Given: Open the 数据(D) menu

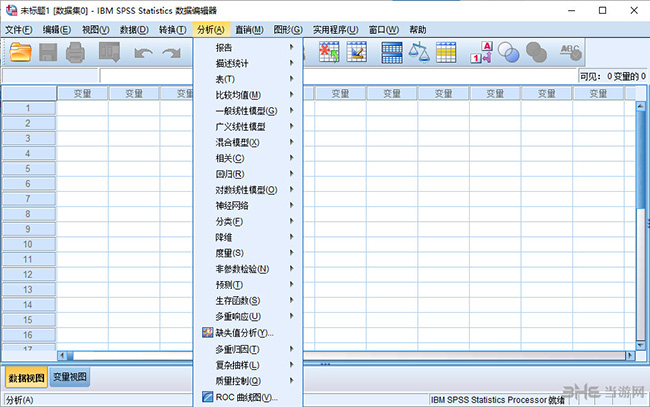Looking at the screenshot, I should pos(134,30).
